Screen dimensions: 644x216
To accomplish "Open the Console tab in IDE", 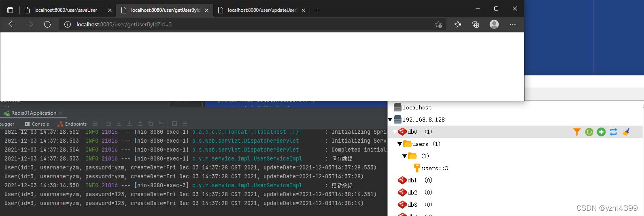I will (x=37, y=124).
